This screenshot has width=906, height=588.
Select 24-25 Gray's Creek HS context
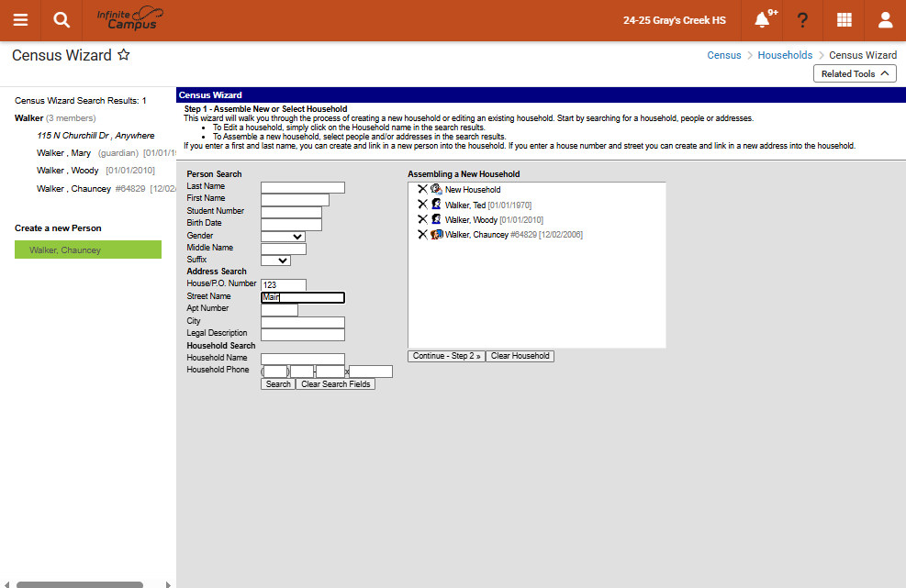[675, 20]
